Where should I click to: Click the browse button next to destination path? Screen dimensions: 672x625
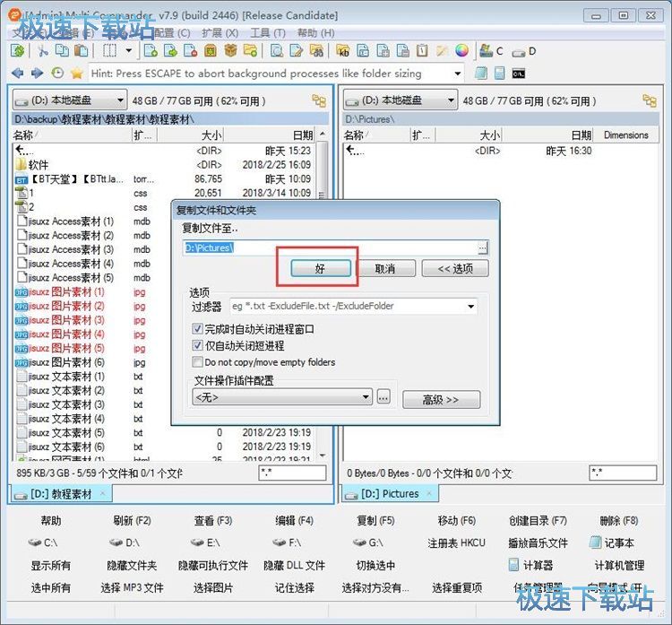[483, 248]
